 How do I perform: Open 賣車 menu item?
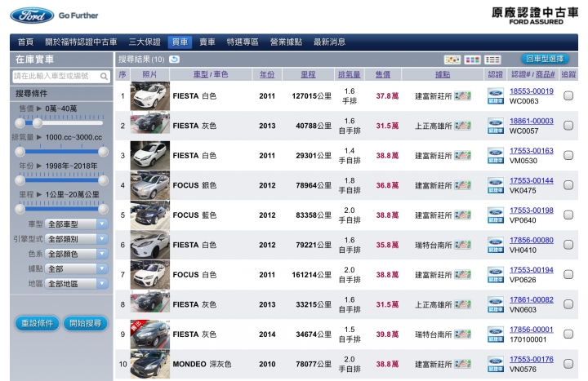pyautogui.click(x=207, y=42)
